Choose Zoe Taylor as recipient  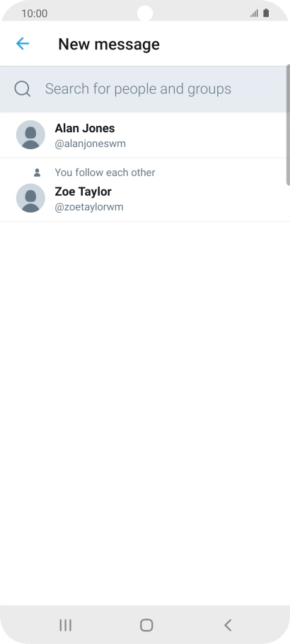point(145,190)
